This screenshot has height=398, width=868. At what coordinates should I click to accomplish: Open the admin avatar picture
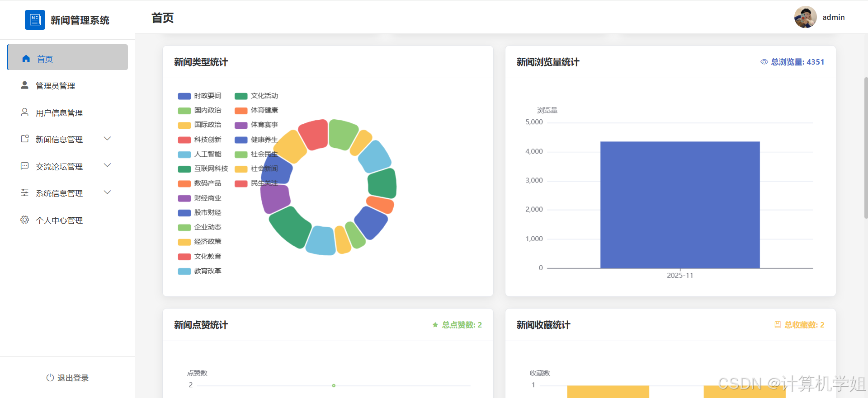point(806,17)
